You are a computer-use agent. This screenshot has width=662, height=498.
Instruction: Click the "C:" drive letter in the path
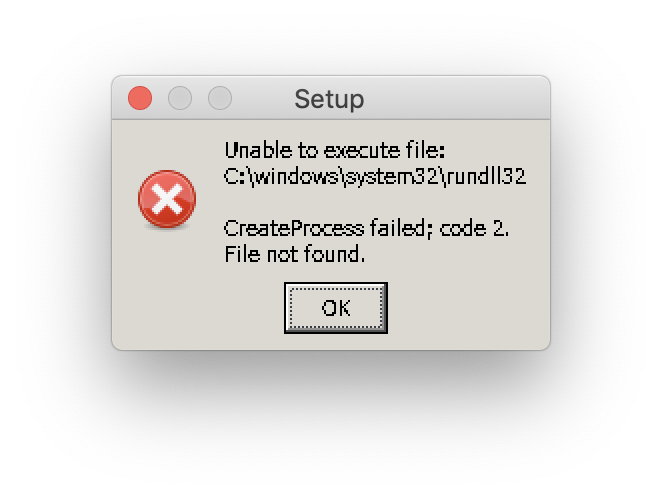236,176
